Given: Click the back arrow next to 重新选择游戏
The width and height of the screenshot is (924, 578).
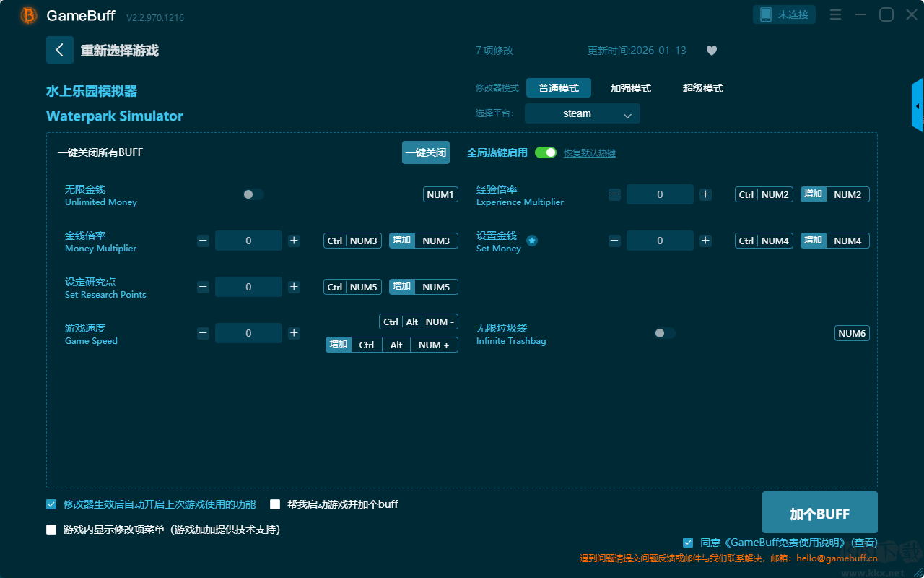Looking at the screenshot, I should pyautogui.click(x=59, y=50).
